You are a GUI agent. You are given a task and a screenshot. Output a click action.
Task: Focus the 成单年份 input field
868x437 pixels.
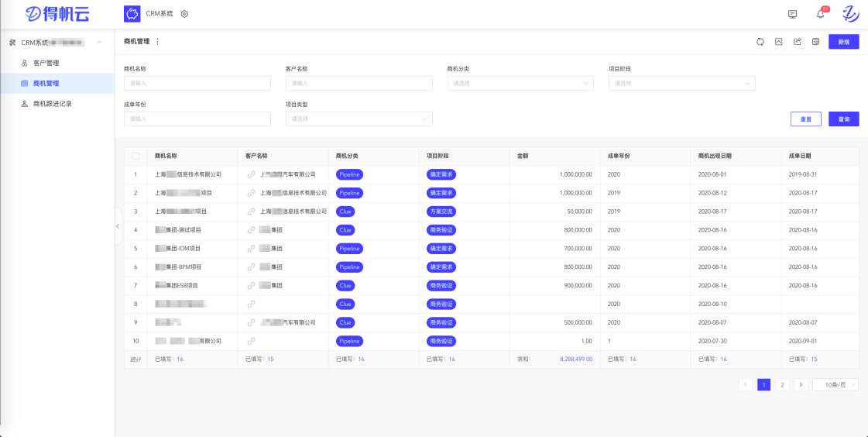click(x=197, y=119)
